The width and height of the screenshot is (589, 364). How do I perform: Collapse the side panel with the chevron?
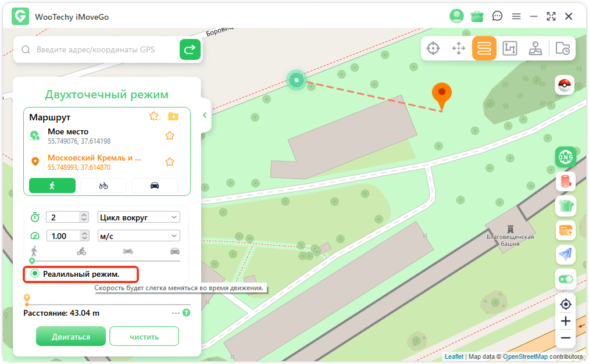tap(205, 115)
